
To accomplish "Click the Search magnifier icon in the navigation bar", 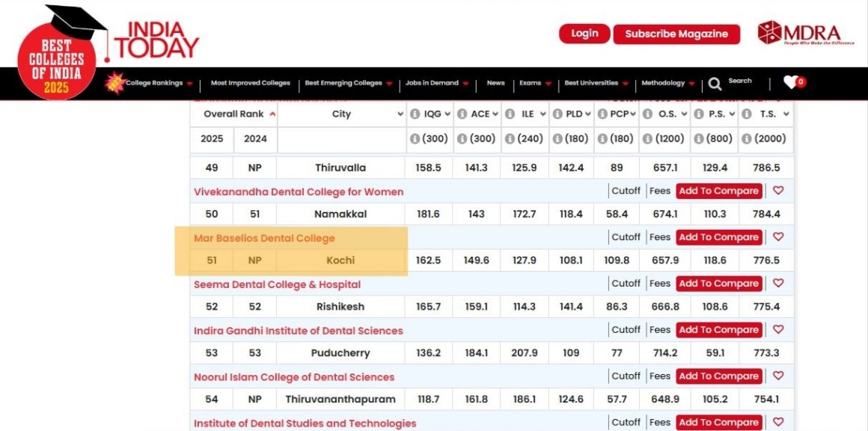I will point(715,82).
